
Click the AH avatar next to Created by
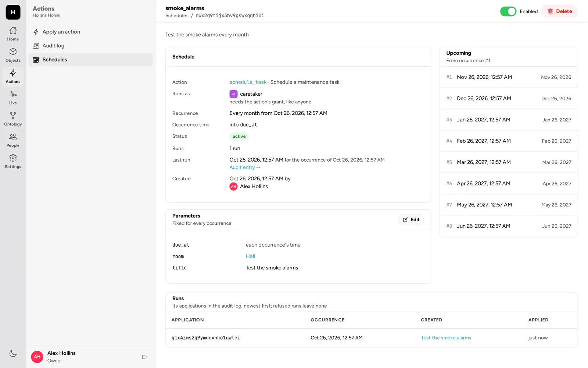click(233, 187)
